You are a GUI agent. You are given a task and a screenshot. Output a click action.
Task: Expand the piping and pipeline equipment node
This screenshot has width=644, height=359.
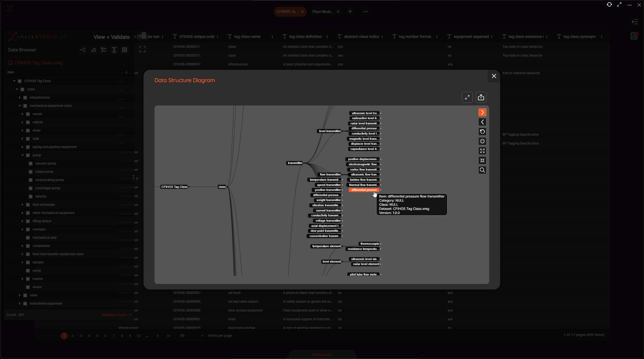click(23, 147)
